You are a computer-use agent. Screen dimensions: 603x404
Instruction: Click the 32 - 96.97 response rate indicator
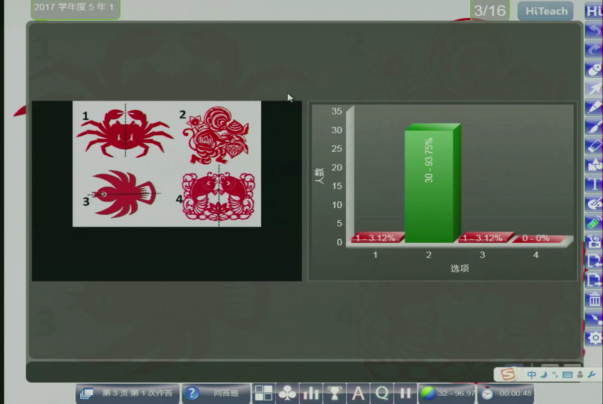click(447, 393)
